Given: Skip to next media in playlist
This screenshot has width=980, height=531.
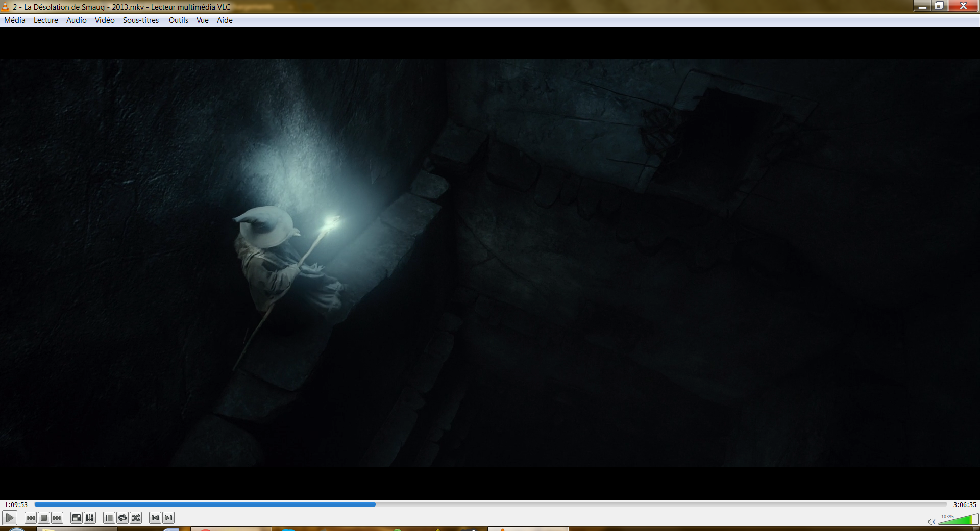Looking at the screenshot, I should click(x=57, y=518).
